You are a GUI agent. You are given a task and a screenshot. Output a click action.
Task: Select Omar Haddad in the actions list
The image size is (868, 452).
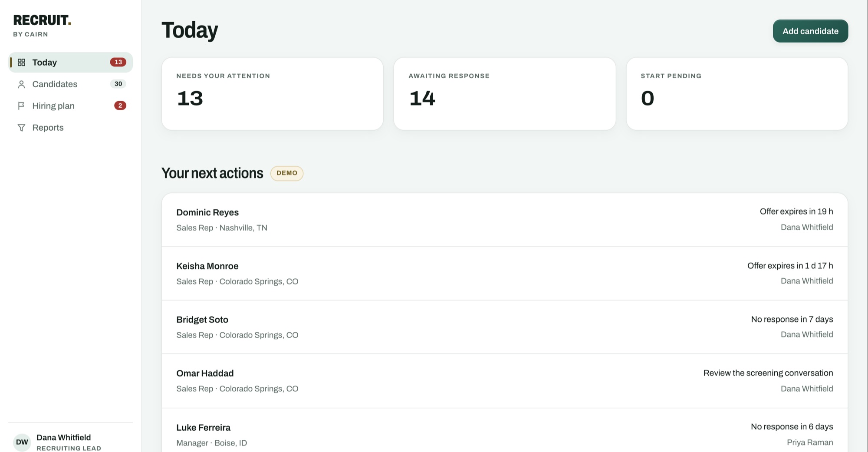click(505, 381)
